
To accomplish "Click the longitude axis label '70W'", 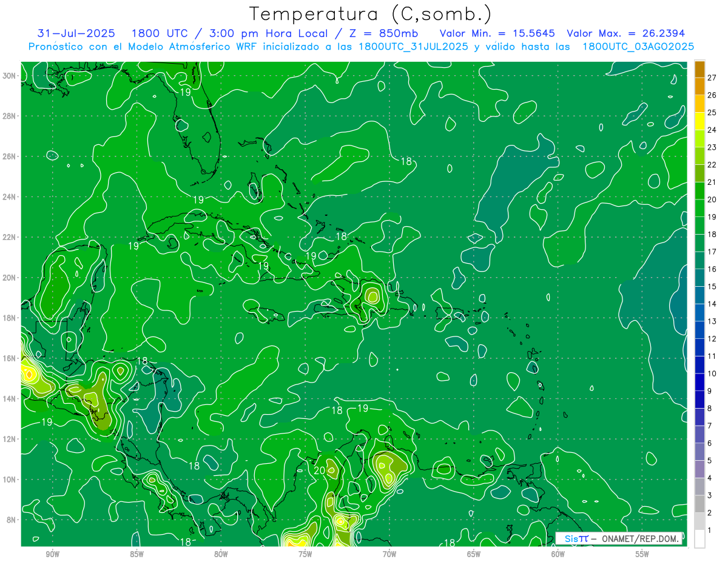I will [389, 554].
